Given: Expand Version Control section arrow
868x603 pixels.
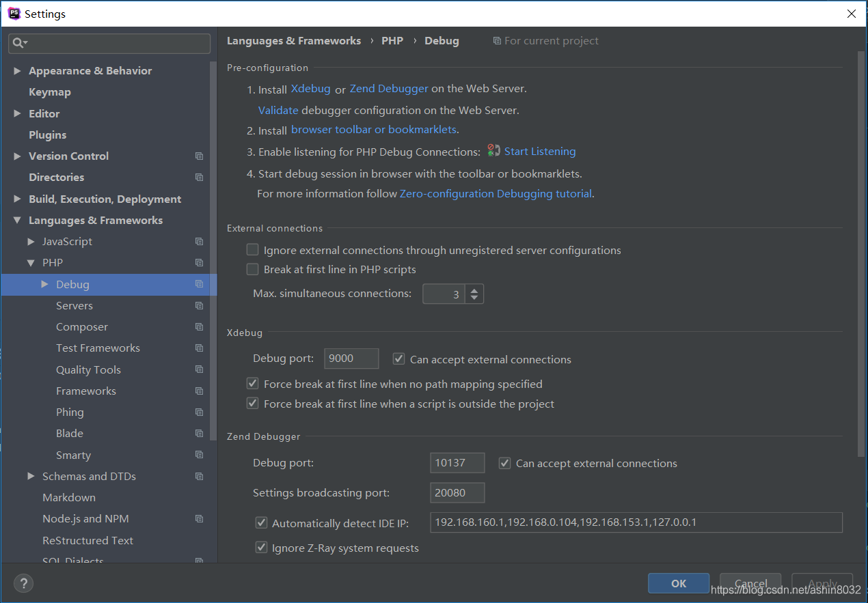Looking at the screenshot, I should click(x=17, y=156).
